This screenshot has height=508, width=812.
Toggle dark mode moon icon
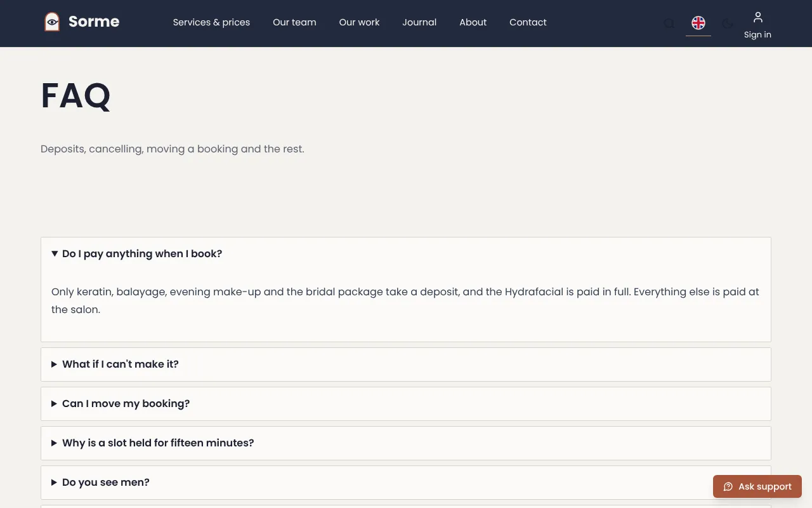[x=728, y=23]
